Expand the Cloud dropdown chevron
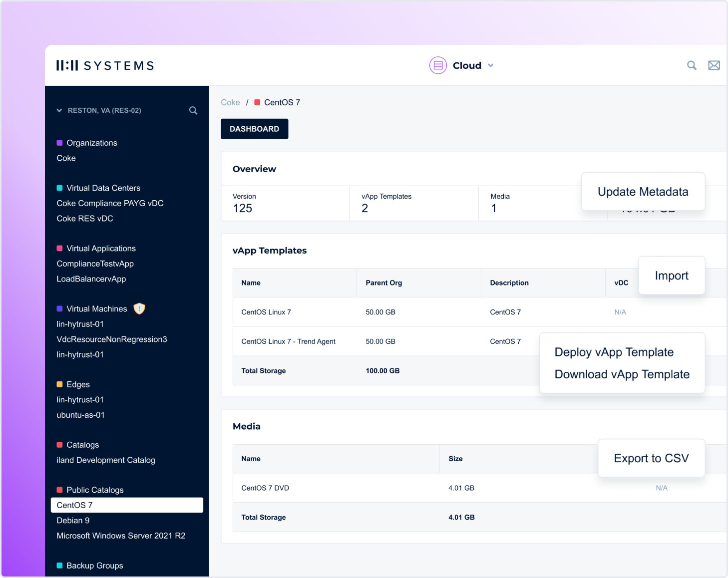The width and height of the screenshot is (728, 578). (x=491, y=65)
